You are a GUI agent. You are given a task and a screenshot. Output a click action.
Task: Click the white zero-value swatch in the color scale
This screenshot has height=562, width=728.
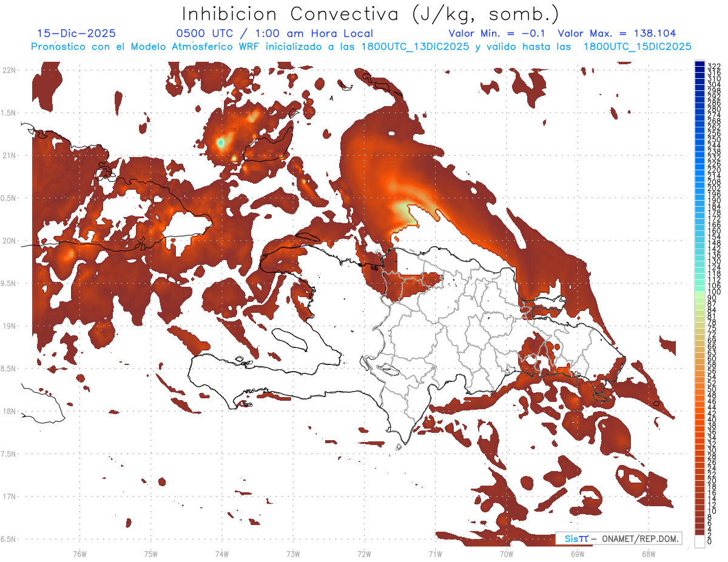pyautogui.click(x=700, y=543)
